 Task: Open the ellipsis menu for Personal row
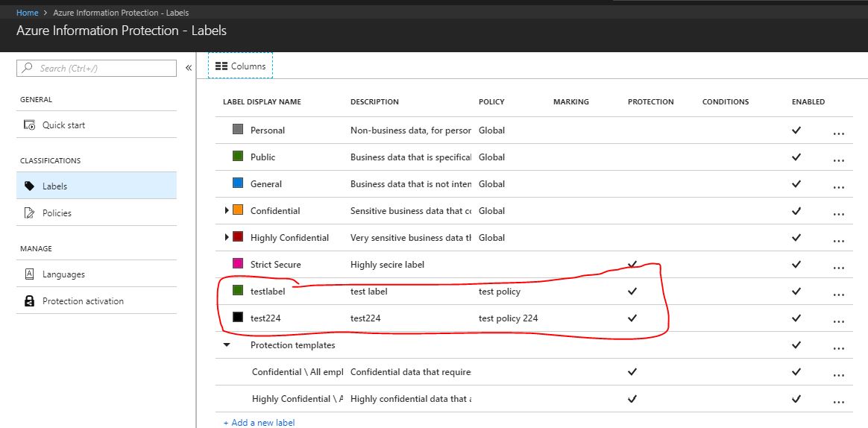click(x=838, y=134)
